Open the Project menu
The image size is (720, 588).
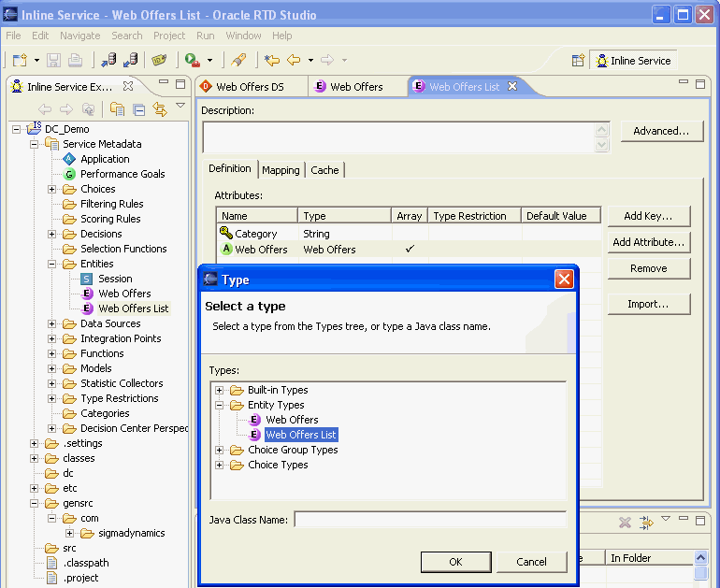[169, 36]
